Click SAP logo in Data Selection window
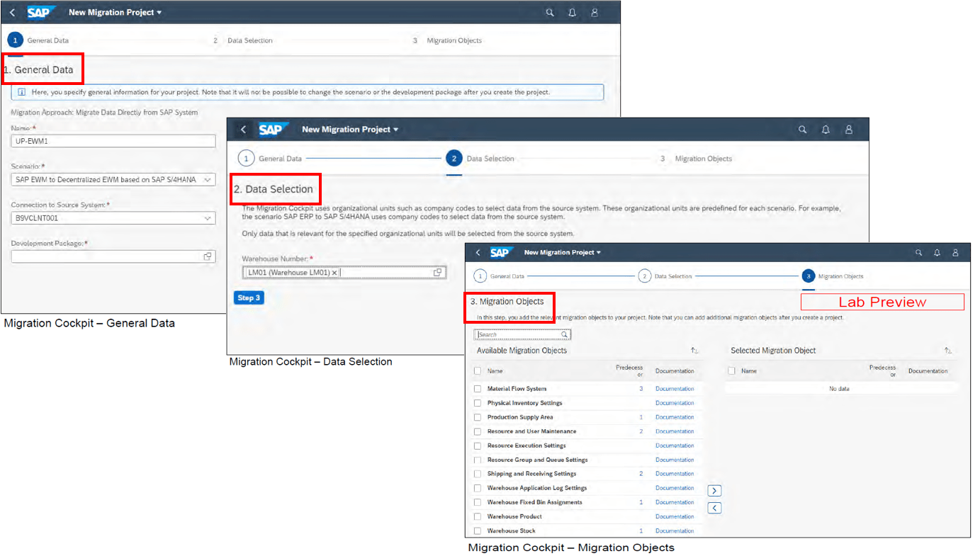Viewport: 980px width, 556px height. [x=273, y=130]
